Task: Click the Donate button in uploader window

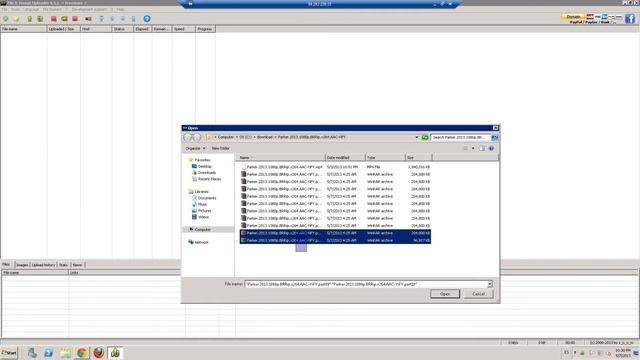Action: pyautogui.click(x=573, y=17)
